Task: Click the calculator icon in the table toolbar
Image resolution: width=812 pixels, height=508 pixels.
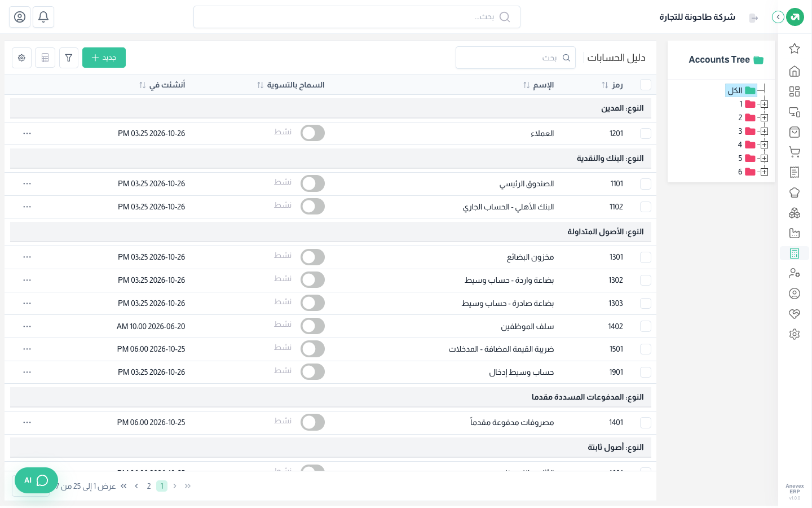Action: tap(45, 58)
